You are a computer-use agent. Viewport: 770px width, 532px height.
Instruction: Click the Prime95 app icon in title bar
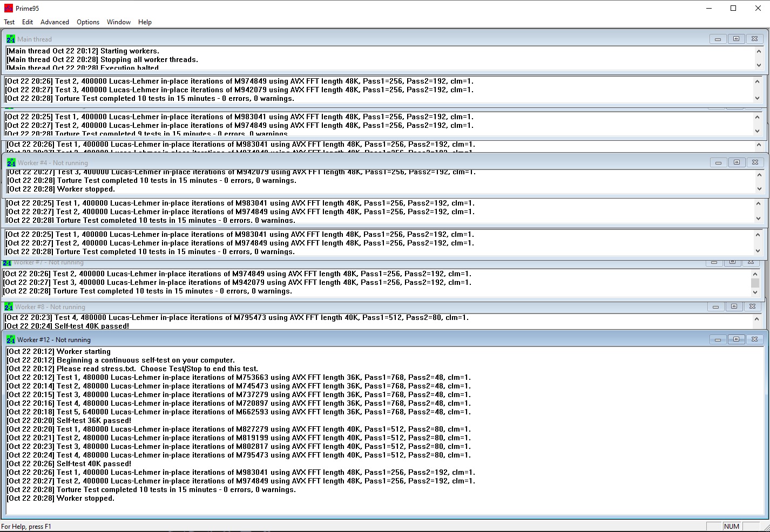[x=9, y=8]
